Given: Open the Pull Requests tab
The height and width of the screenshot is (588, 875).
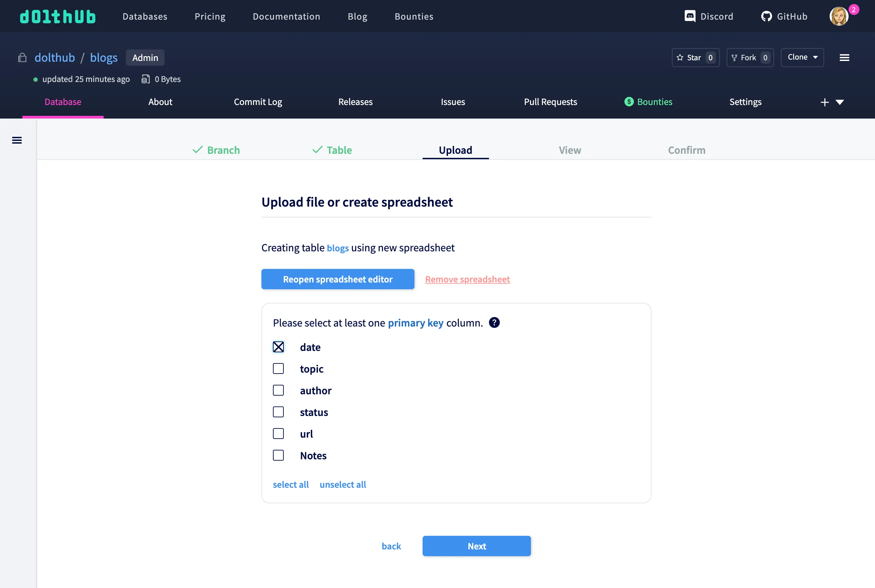Looking at the screenshot, I should coord(550,102).
